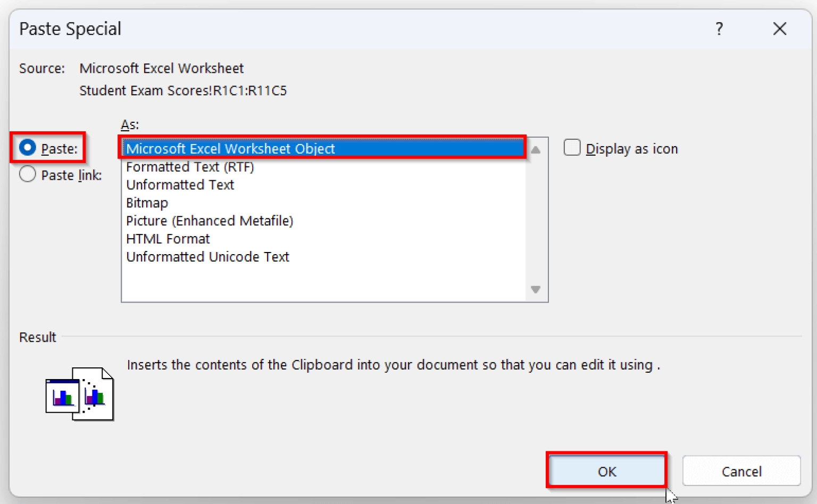The height and width of the screenshot is (504, 817).
Task: Select the Paste radio button
Action: pyautogui.click(x=27, y=148)
